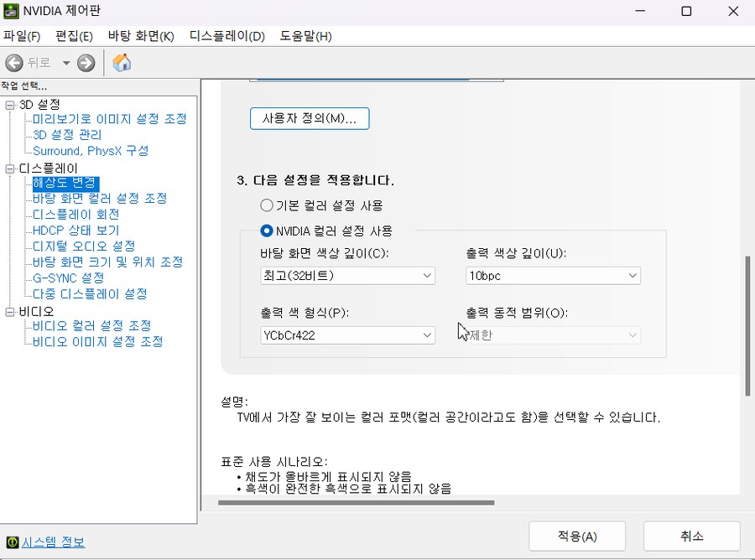Click the 사용자 정의(M) button

coord(309,118)
